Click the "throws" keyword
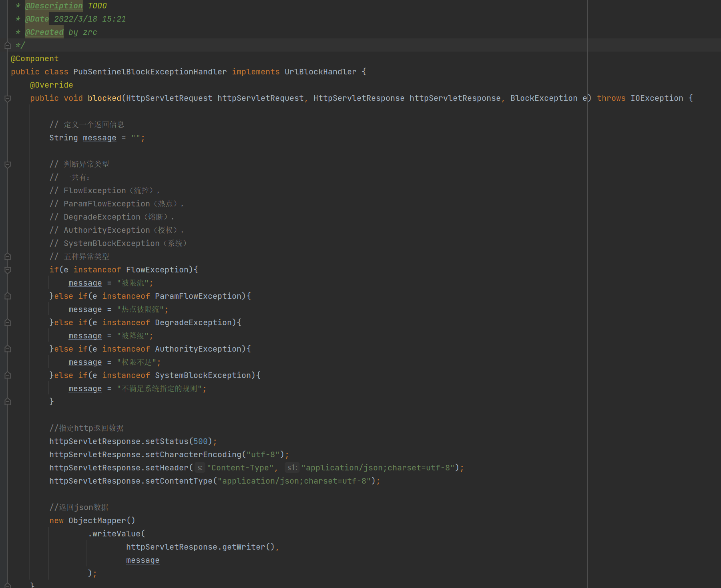The image size is (721, 588). (x=611, y=98)
